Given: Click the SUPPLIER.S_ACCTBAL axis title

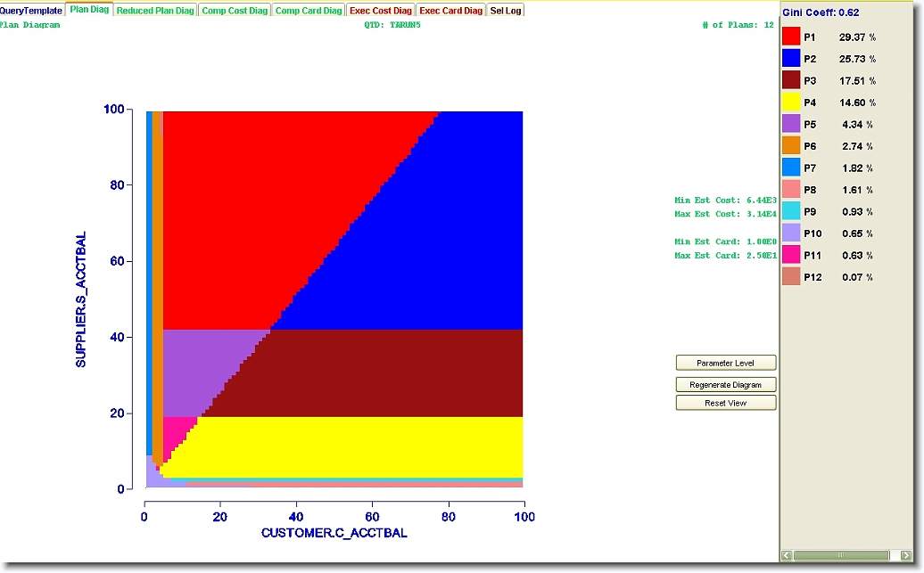Looking at the screenshot, I should pyautogui.click(x=81, y=299).
